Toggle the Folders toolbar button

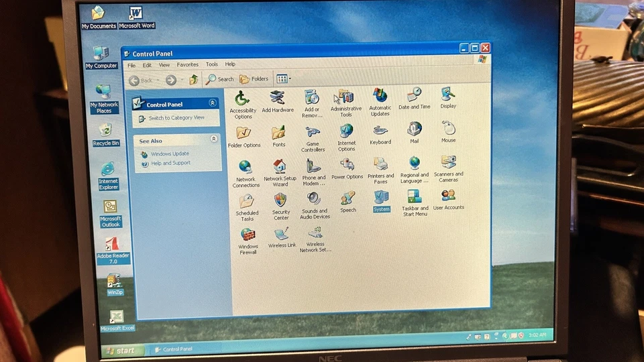point(254,78)
